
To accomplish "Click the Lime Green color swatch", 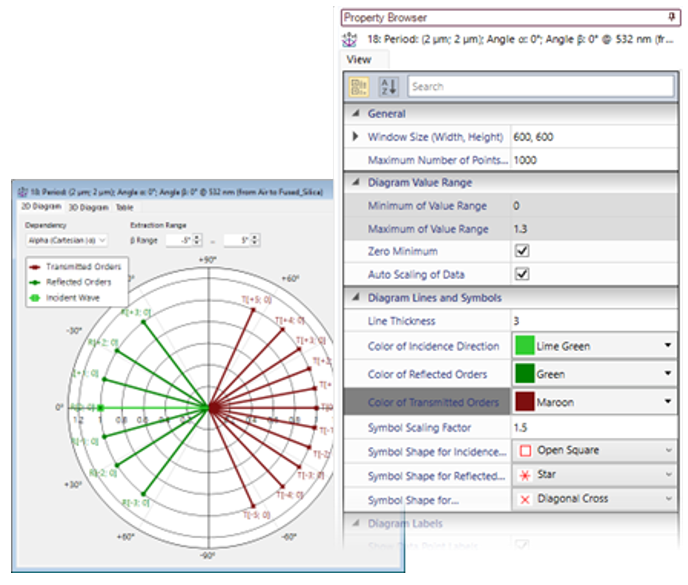I will pyautogui.click(x=523, y=346).
